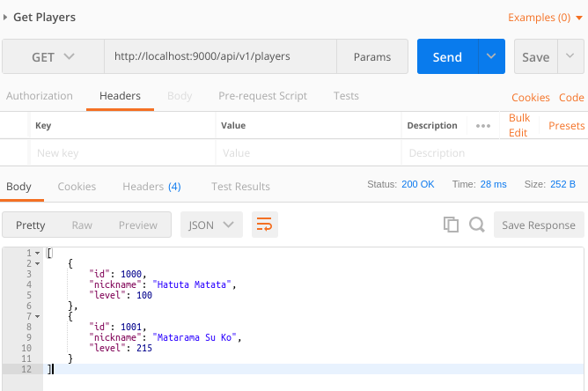Open the Send button dropdown arrow
The width and height of the screenshot is (588, 391).
[491, 57]
